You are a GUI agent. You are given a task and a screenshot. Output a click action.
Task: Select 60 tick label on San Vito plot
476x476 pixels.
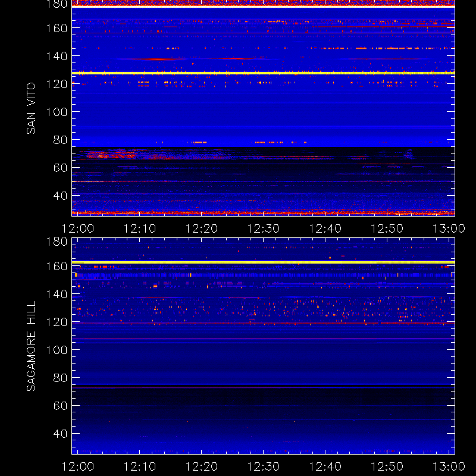point(60,168)
